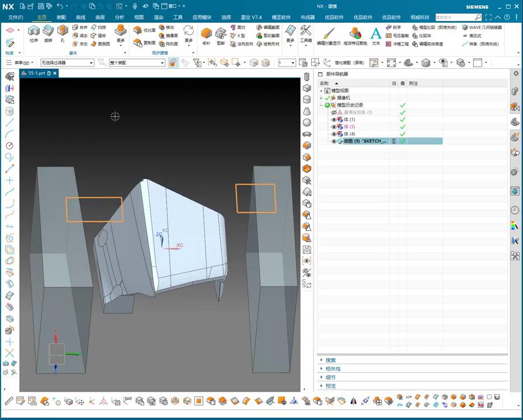Image resolution: width=523 pixels, height=420 pixels.
Task: Click the WAVE 几何链接器 tool
Action: [481, 27]
